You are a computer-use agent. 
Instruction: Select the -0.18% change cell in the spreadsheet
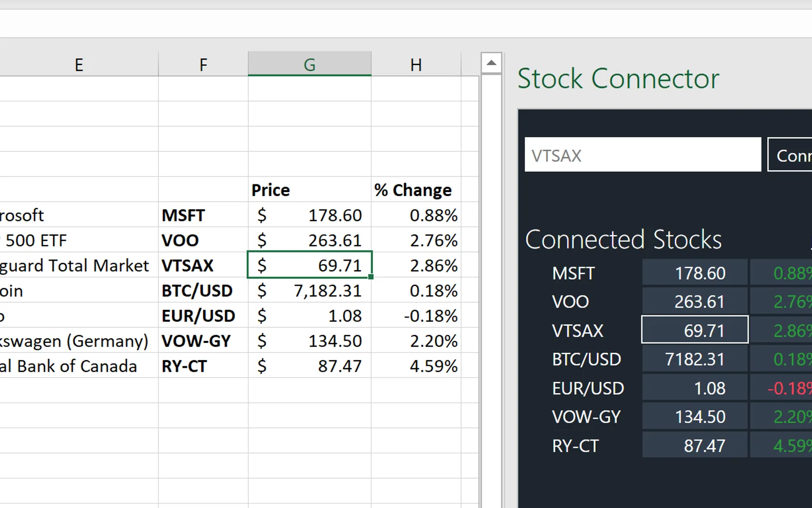click(416, 315)
